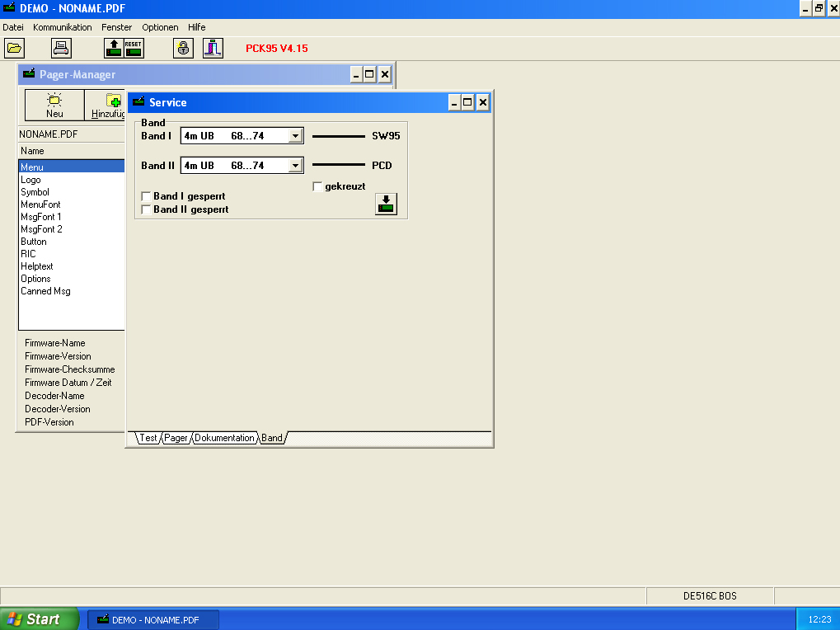Check the Band I gesperrt option
The image size is (840, 630).
click(x=147, y=197)
